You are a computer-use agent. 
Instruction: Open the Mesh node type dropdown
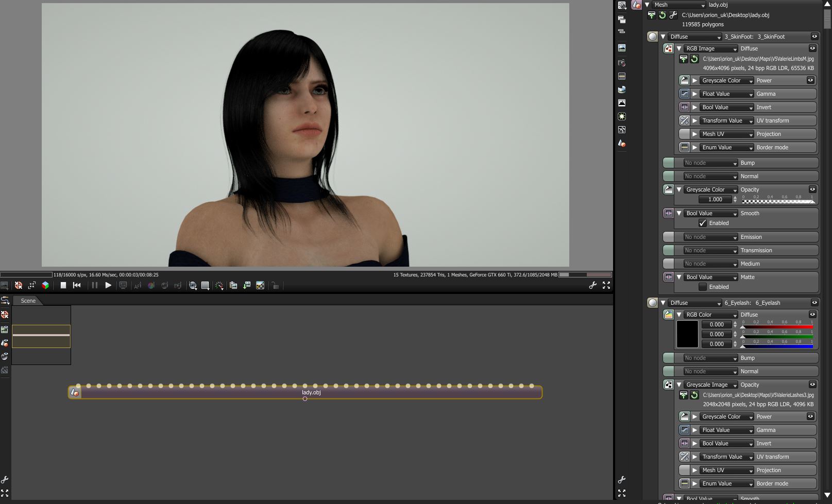[679, 5]
